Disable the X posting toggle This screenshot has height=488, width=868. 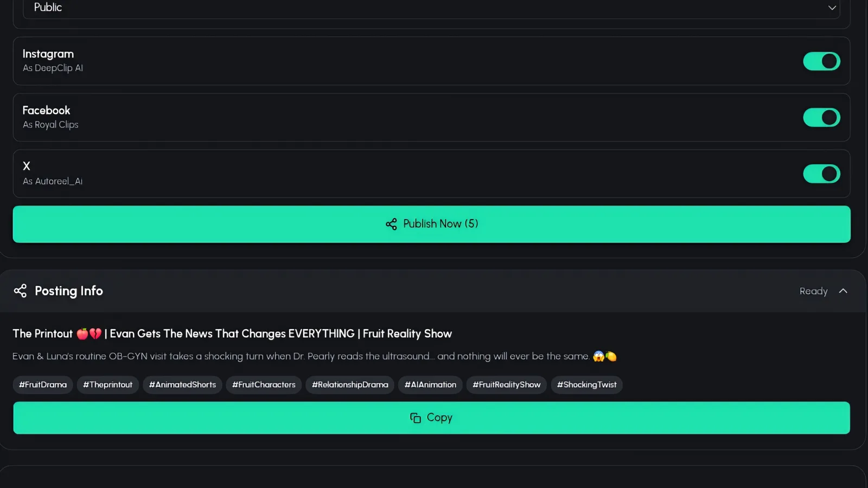[x=821, y=174]
